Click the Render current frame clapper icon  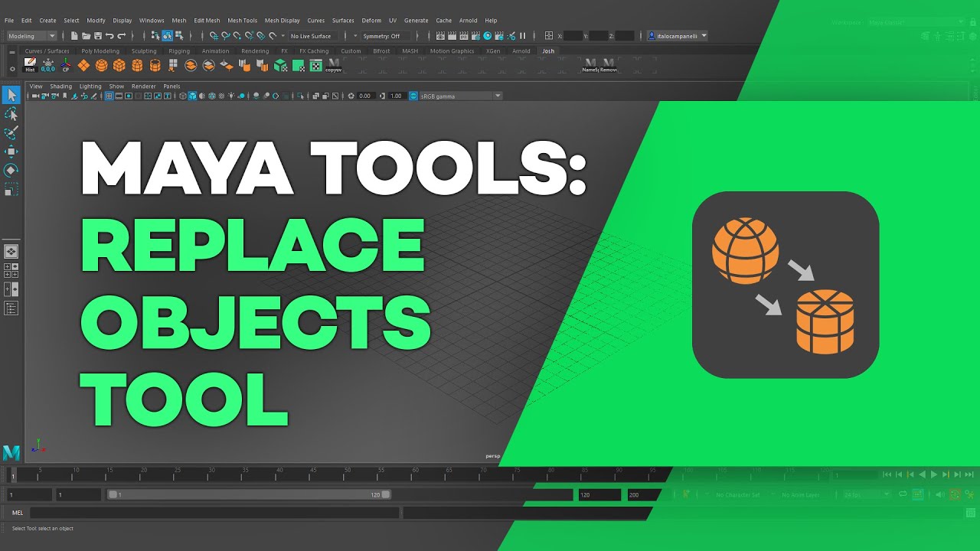pyautogui.click(x=452, y=36)
